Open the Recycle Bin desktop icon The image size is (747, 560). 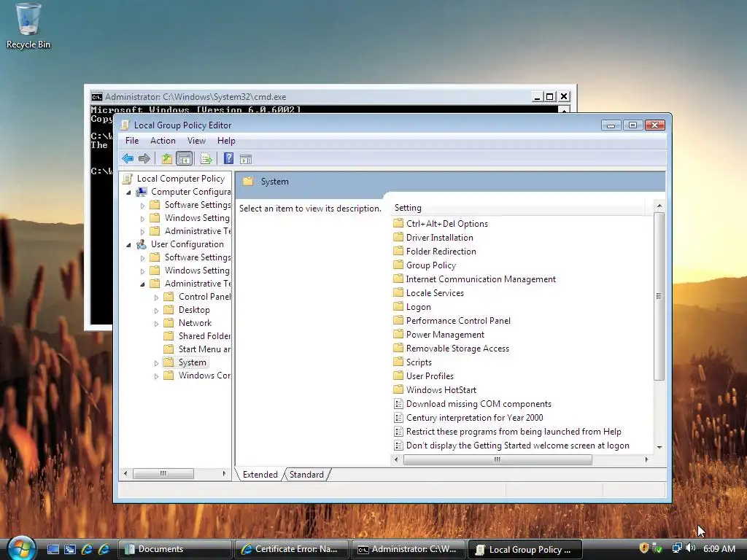tap(28, 27)
